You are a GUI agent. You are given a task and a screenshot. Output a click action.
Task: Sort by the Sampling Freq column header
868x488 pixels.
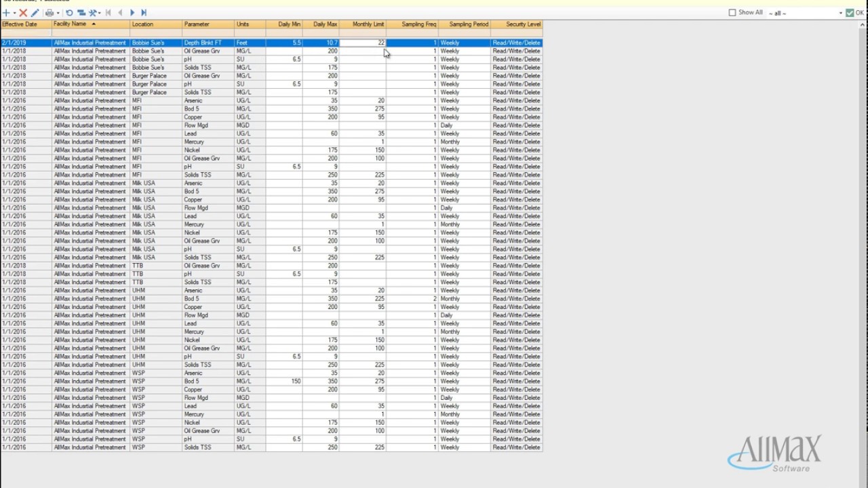point(412,24)
